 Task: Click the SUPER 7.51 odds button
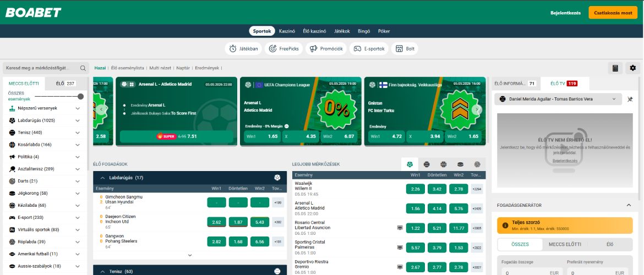click(x=177, y=136)
